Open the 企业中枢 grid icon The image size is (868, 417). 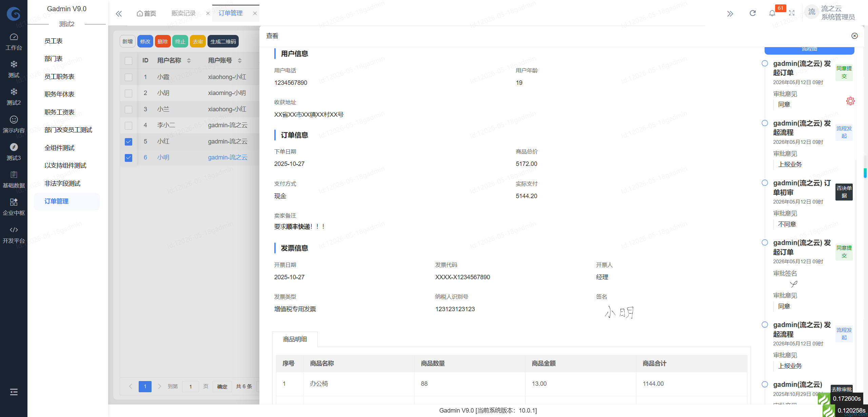point(14,202)
